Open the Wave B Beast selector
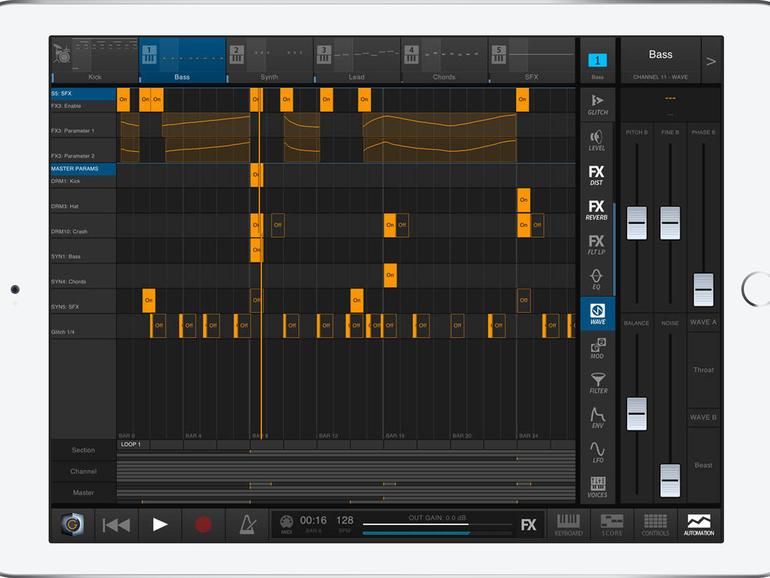Image resolution: width=770 pixels, height=578 pixels. 703,464
